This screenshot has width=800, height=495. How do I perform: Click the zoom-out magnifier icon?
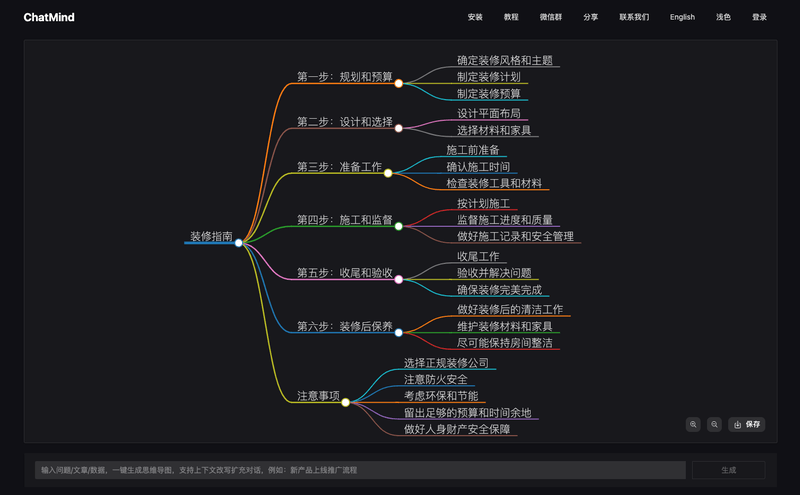click(x=714, y=424)
